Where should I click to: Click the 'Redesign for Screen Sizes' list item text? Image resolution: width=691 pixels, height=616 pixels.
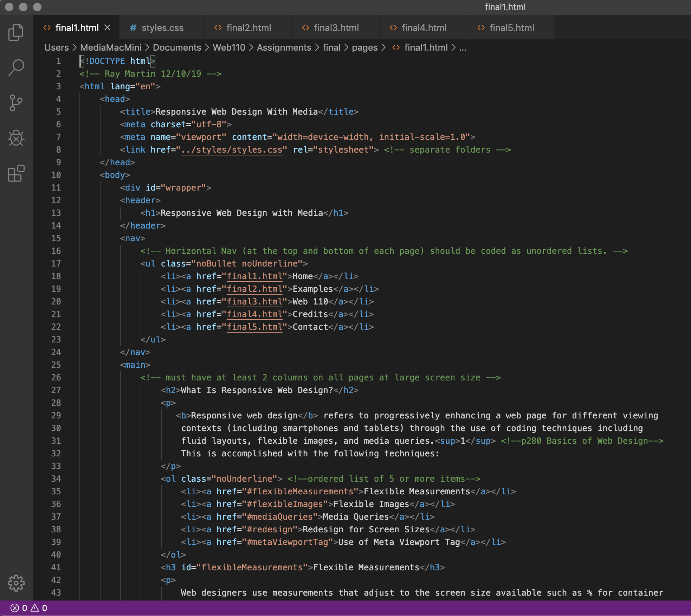click(x=366, y=530)
